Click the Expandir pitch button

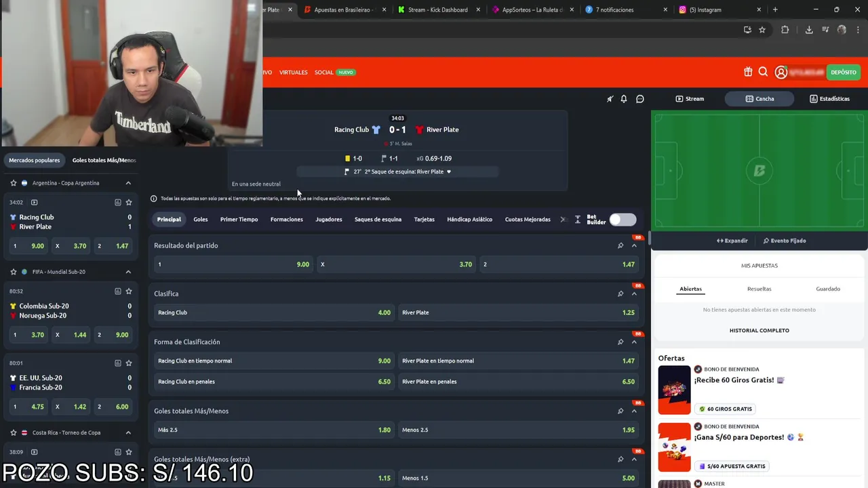coord(732,241)
